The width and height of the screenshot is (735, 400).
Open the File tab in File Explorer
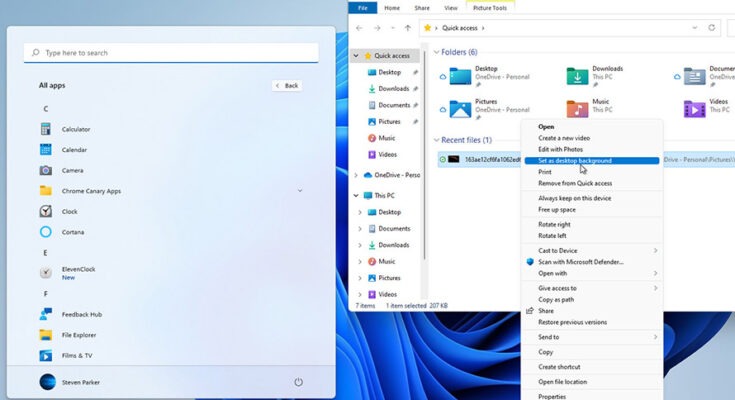(x=362, y=8)
